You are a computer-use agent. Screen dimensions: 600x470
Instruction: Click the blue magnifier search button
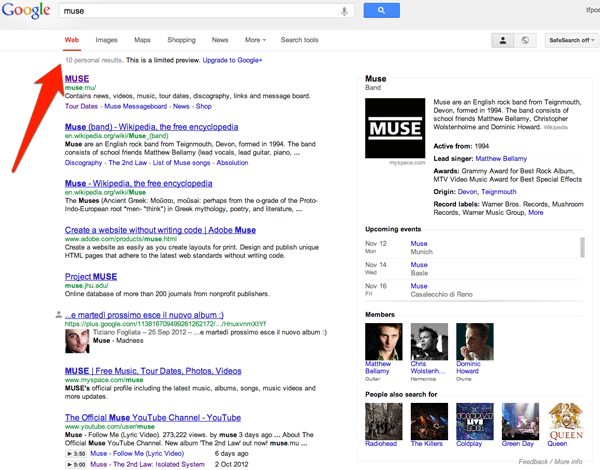(382, 10)
